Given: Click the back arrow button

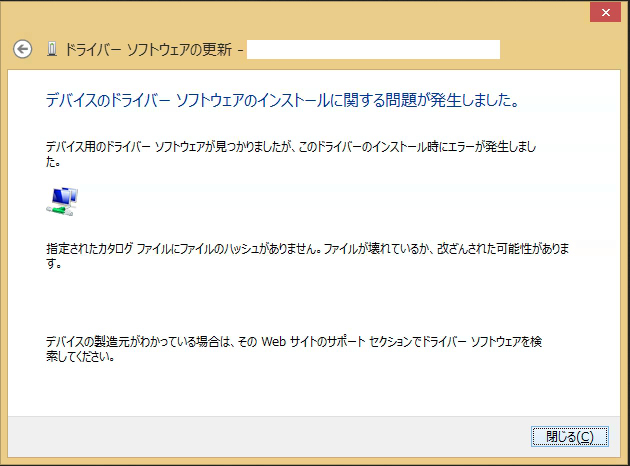Looking at the screenshot, I should tap(22, 49).
